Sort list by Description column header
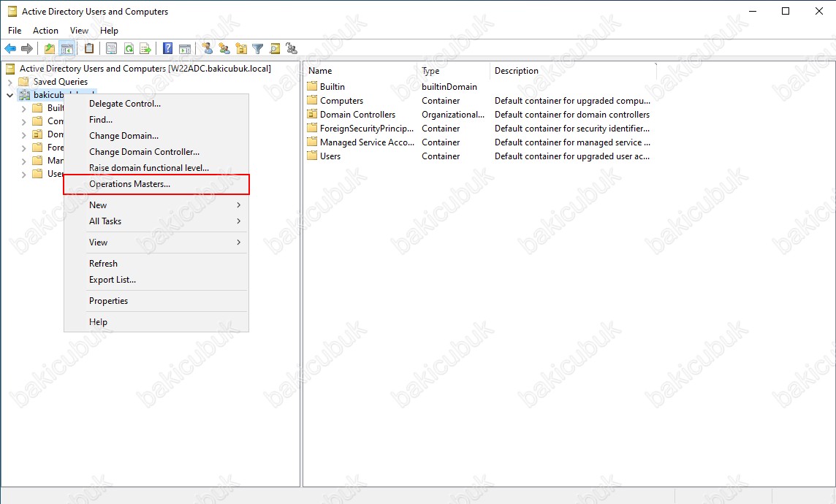 pyautogui.click(x=573, y=70)
